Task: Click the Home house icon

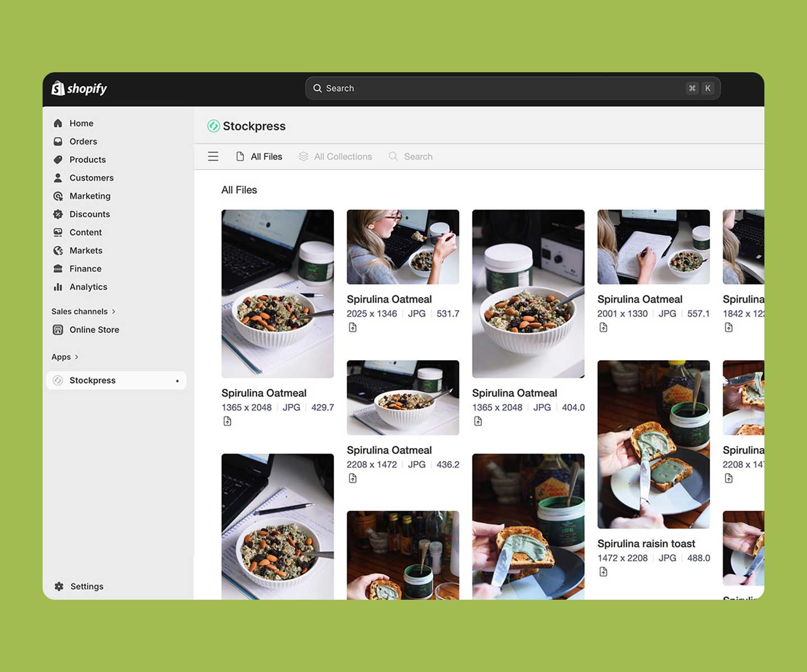Action: (x=58, y=123)
